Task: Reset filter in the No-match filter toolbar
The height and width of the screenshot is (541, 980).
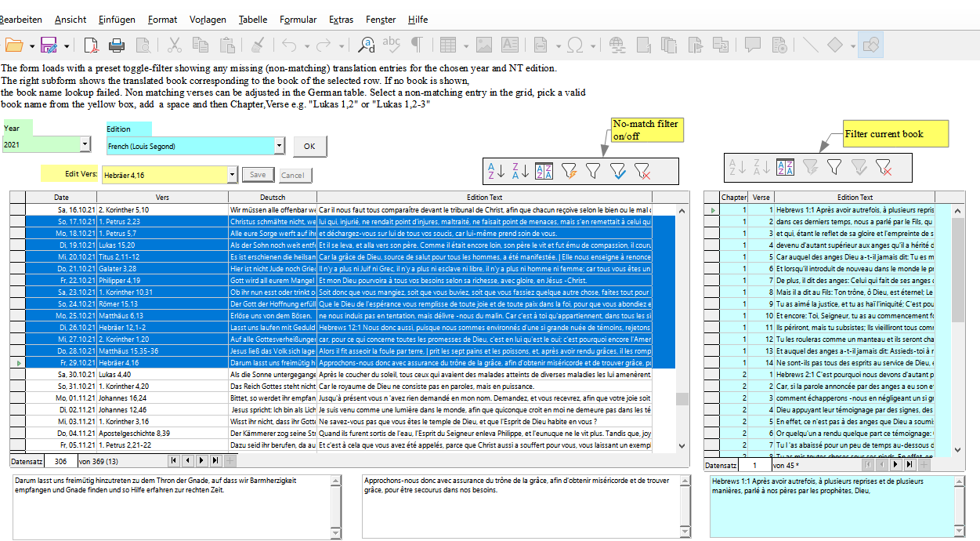Action: coord(642,170)
